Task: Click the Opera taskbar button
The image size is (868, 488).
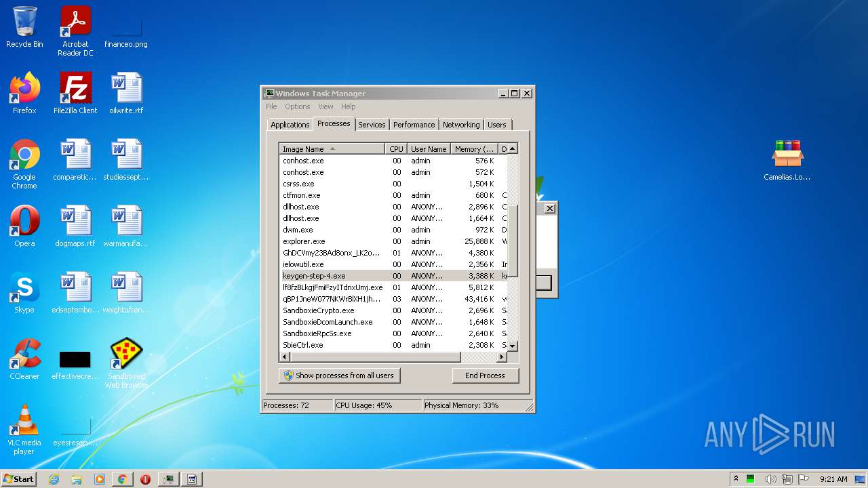Action: 145,479
